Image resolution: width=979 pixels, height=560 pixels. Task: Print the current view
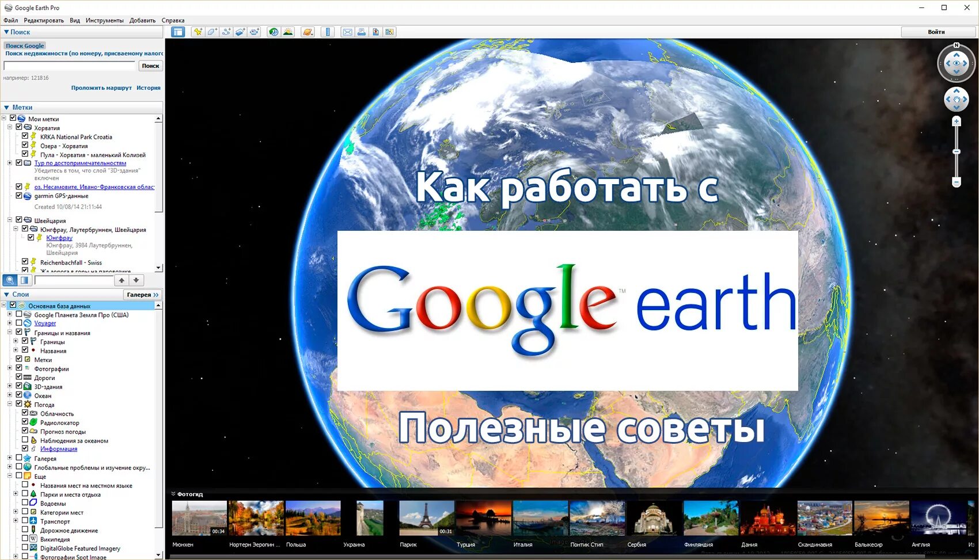click(362, 32)
